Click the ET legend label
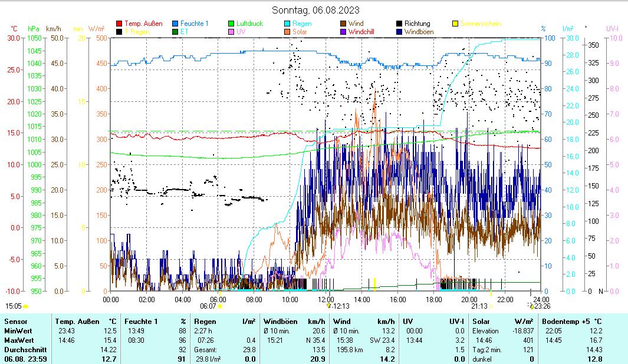628x364 pixels. point(185,32)
